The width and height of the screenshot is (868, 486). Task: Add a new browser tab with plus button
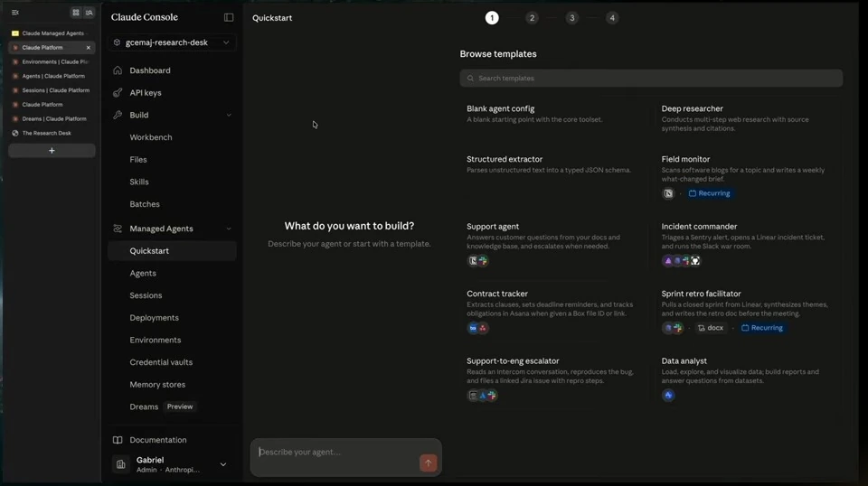click(52, 150)
